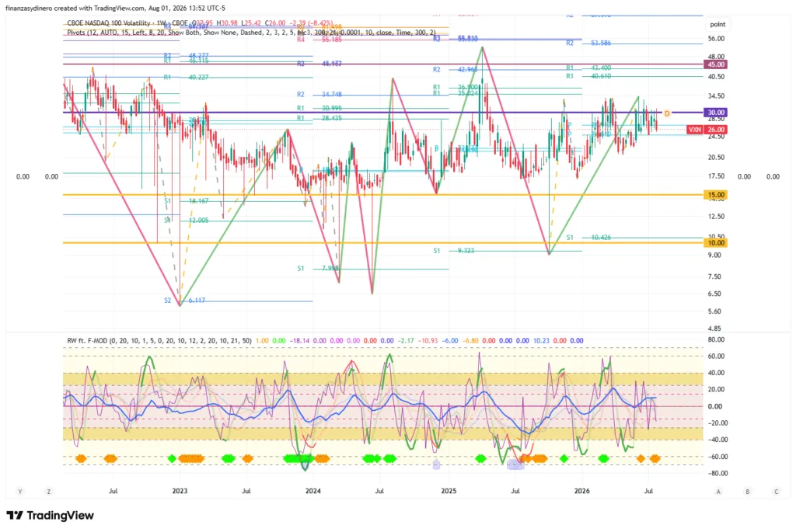The height and width of the screenshot is (532, 796).
Task: Click the R1 28.435 pivot label
Action: coord(319,118)
